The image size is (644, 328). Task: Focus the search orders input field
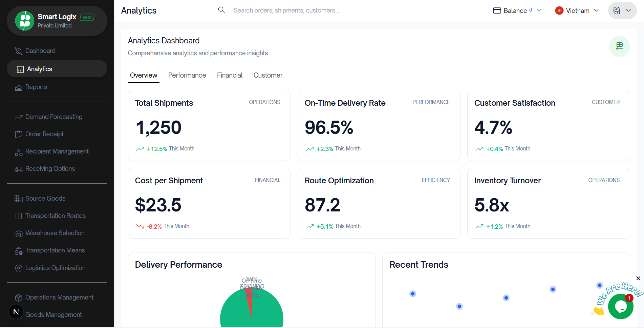[328, 11]
